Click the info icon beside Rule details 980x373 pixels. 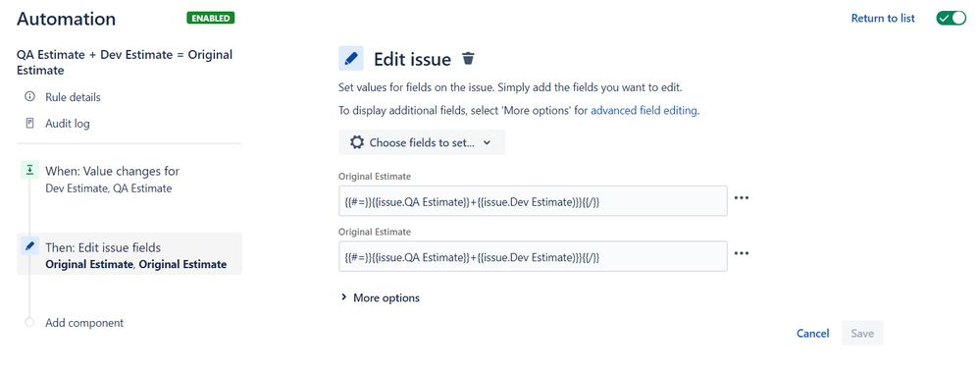click(29, 97)
